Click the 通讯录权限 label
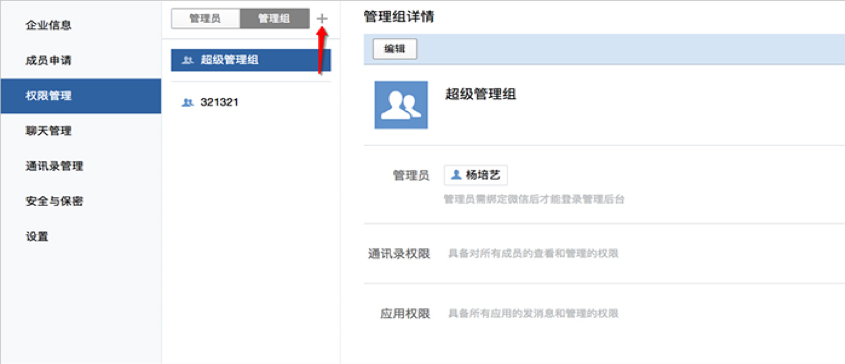 point(399,253)
